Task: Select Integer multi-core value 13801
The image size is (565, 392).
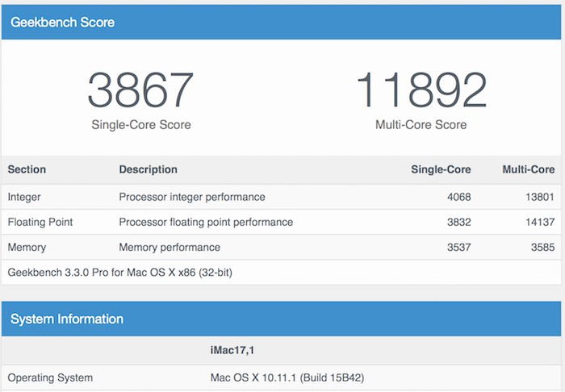Action: 539,198
